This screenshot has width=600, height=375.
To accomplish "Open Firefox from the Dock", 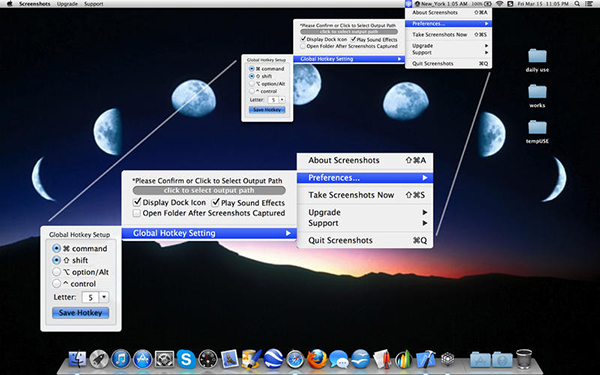I will [x=317, y=359].
